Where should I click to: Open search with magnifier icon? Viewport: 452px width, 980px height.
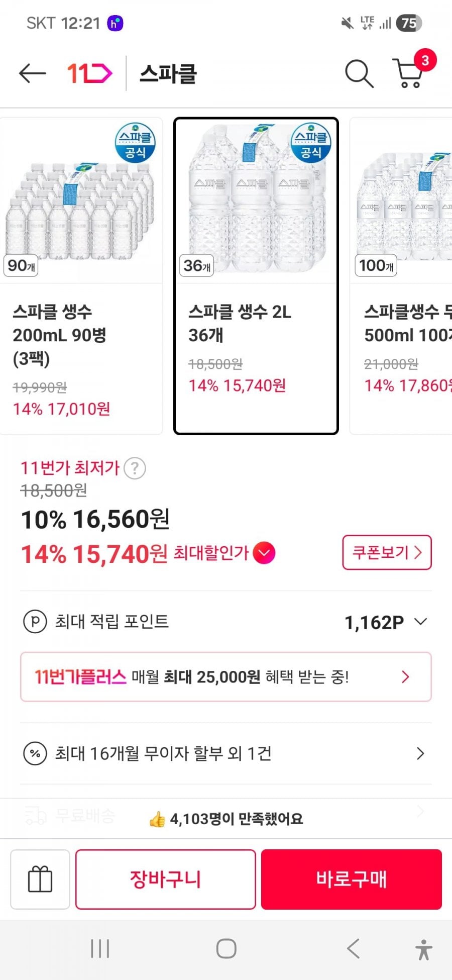point(359,74)
